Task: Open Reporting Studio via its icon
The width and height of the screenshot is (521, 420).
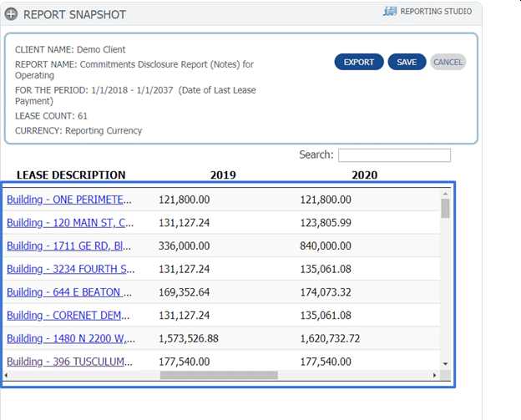Action: click(390, 12)
